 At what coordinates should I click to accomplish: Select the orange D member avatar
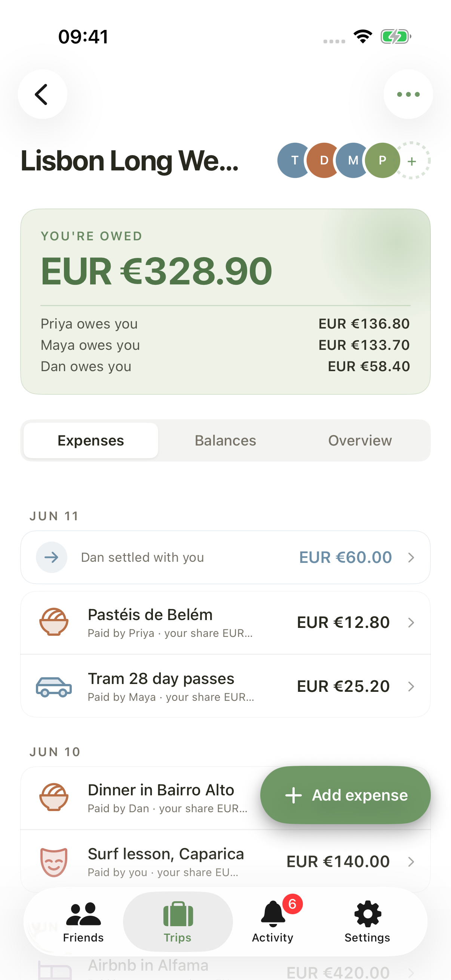pos(323,161)
